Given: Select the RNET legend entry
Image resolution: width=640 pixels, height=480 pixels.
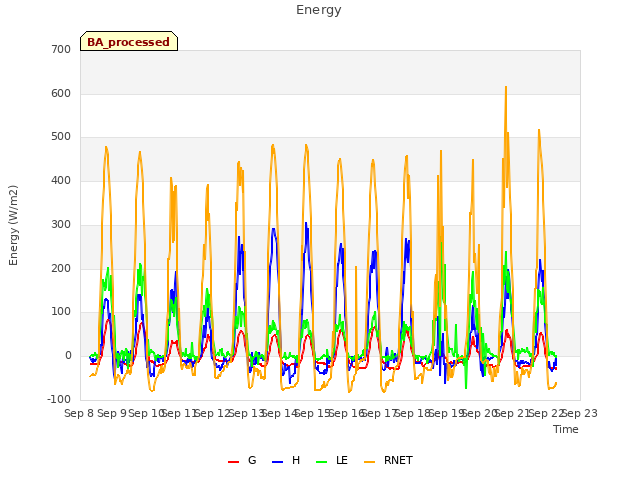Looking at the screenshot, I should (388, 460).
